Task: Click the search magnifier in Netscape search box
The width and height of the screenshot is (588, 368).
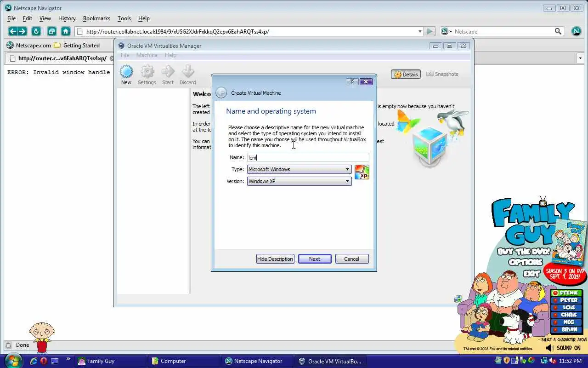Action: coord(558,31)
